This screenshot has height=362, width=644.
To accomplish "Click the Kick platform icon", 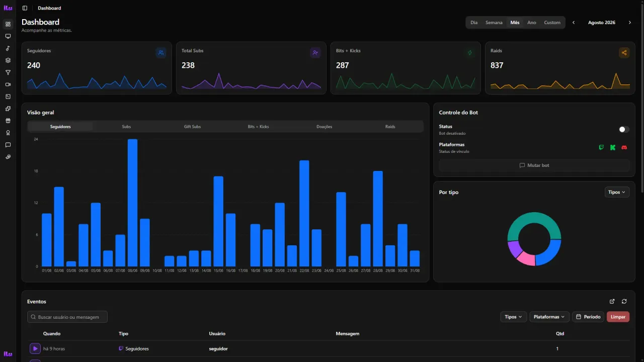I will pyautogui.click(x=613, y=147).
